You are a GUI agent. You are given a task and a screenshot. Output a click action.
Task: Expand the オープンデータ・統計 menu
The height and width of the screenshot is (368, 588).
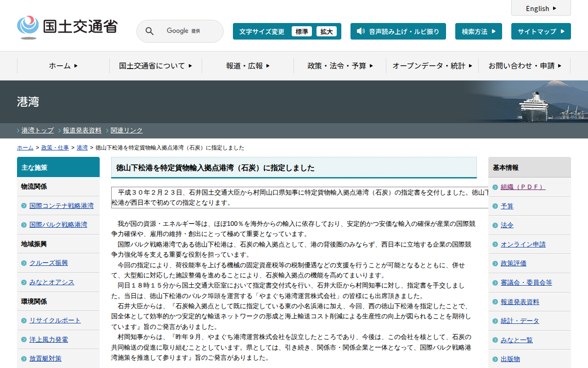tap(432, 66)
